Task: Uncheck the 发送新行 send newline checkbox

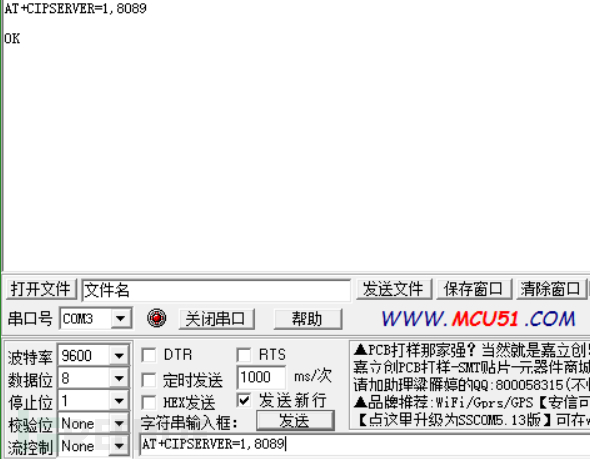Action: pyautogui.click(x=244, y=400)
